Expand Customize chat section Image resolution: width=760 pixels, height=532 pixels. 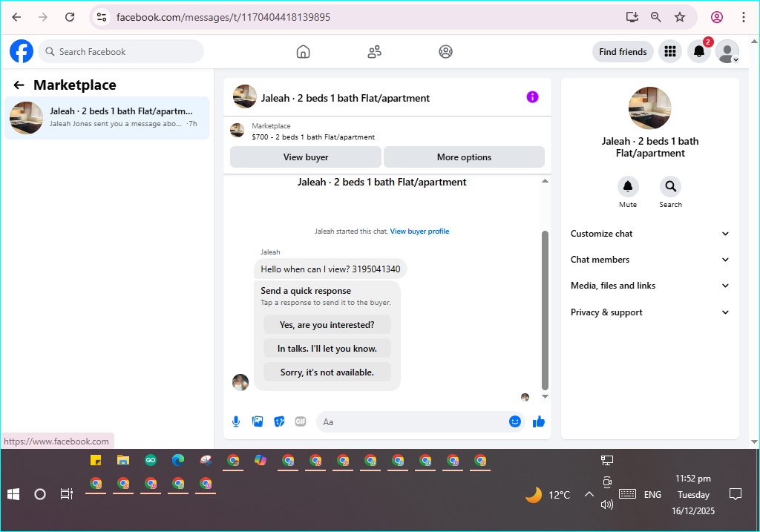[649, 234]
